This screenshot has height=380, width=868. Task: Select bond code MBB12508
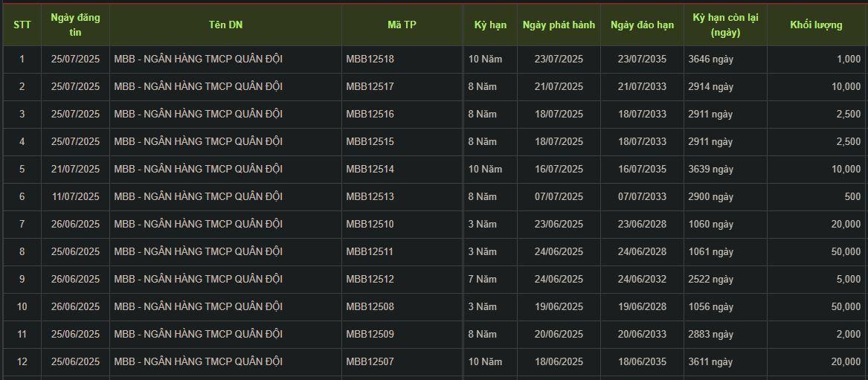pyautogui.click(x=370, y=306)
